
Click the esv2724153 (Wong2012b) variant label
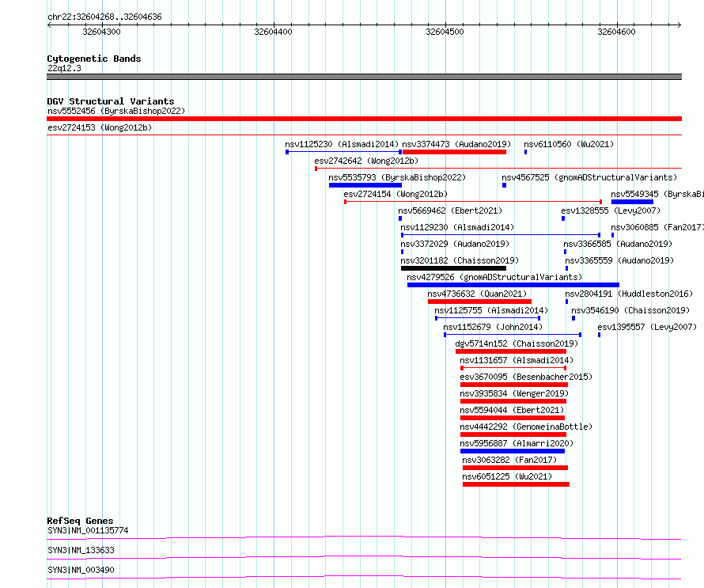[100, 127]
